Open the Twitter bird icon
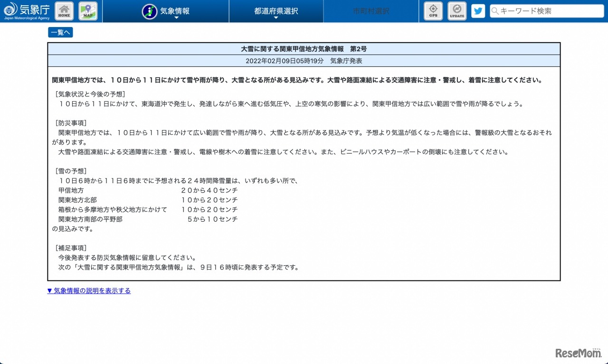The image size is (608, 364). pos(478,11)
